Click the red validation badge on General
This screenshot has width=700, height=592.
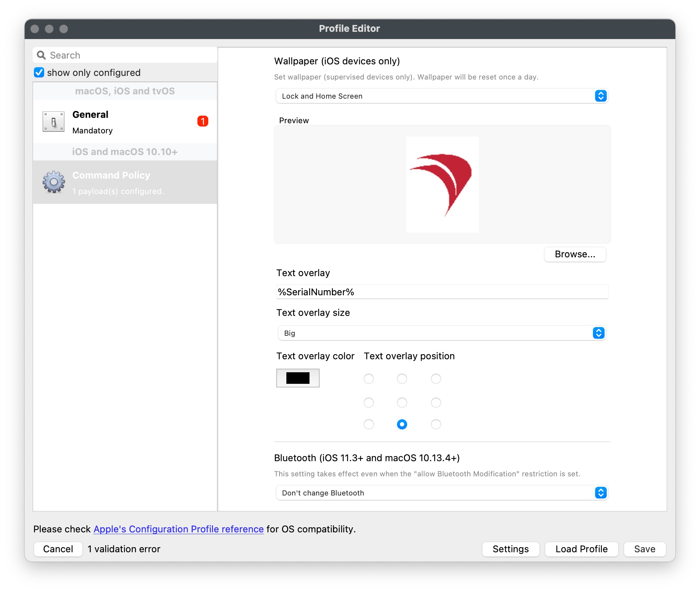tap(203, 121)
